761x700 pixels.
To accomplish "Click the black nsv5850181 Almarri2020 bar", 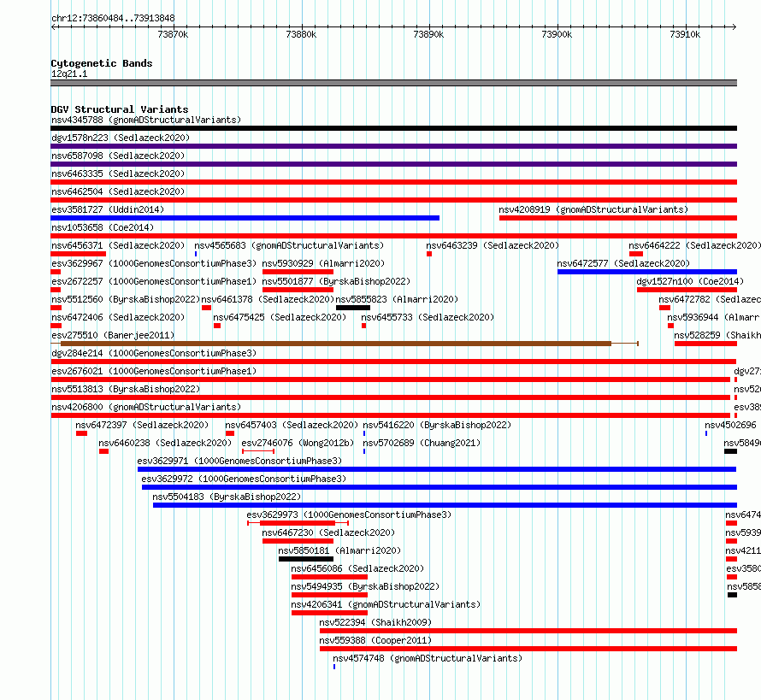I will (306, 559).
